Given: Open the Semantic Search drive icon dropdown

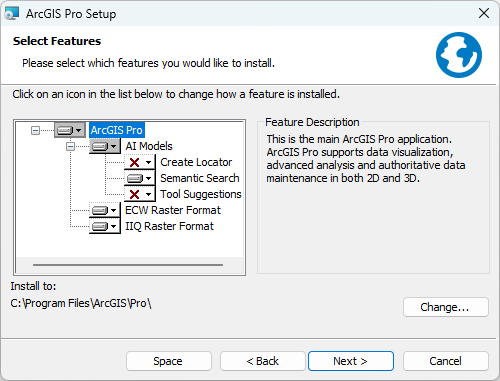Looking at the screenshot, I should pyautogui.click(x=139, y=178).
